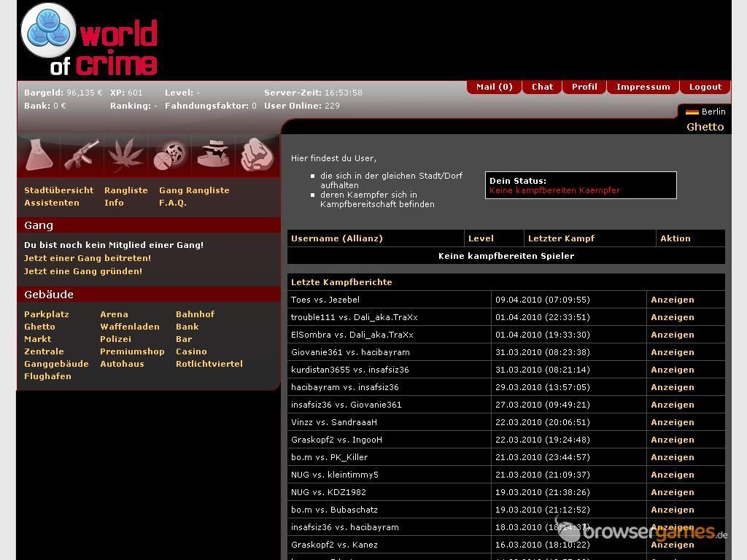The width and height of the screenshot is (747, 560).
Task: Click Anzeigen for bo.m vs. PK_Killer
Action: tap(672, 457)
